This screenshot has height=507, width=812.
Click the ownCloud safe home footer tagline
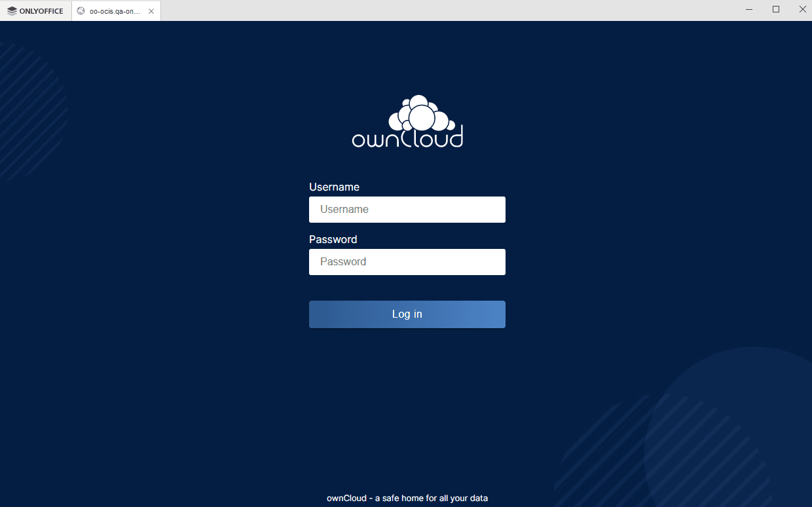tap(407, 498)
